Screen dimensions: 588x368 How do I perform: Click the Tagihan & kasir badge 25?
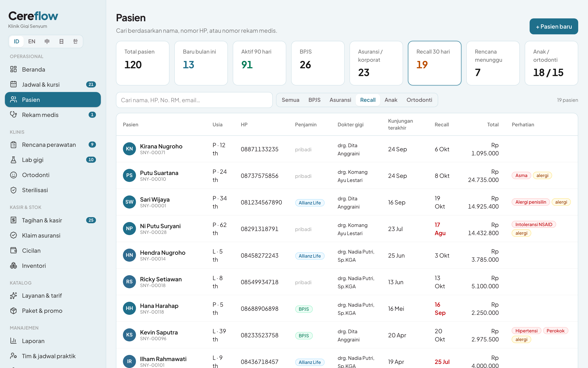coord(91,220)
